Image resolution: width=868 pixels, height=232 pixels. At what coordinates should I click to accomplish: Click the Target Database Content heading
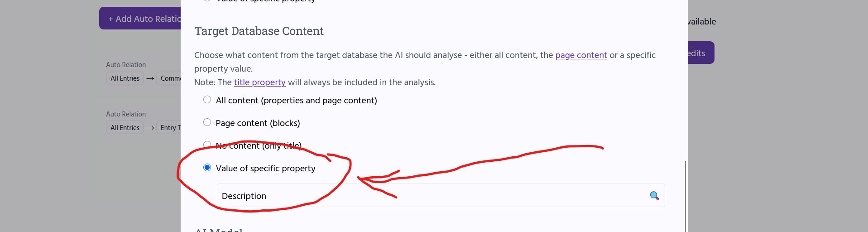259,31
